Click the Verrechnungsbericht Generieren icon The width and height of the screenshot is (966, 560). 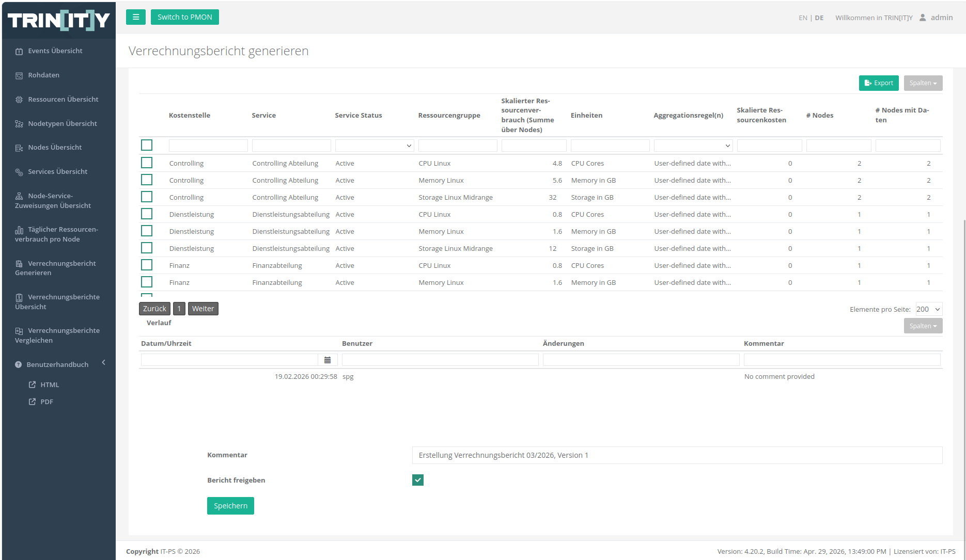pos(19,264)
